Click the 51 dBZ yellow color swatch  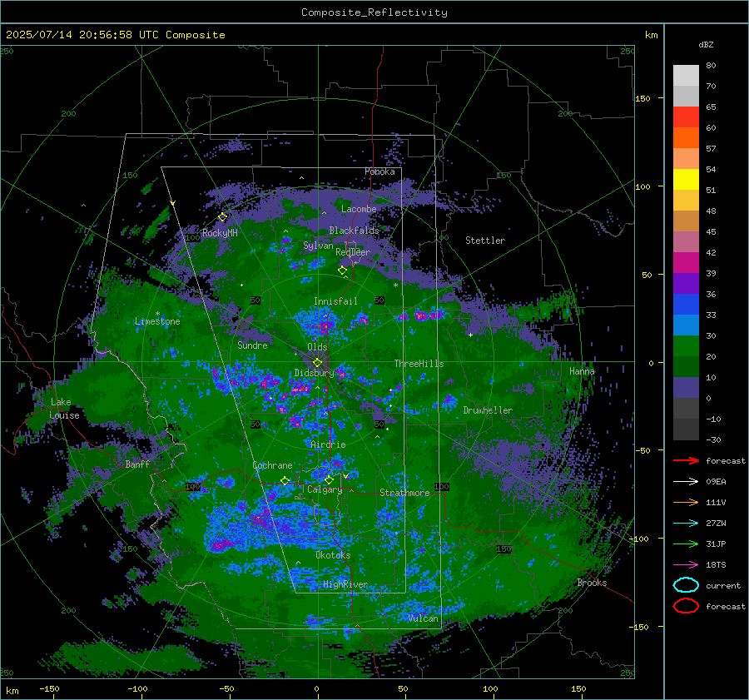[686, 180]
